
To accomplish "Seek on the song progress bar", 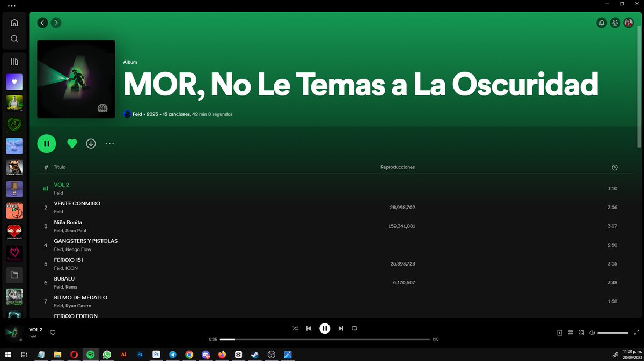I will point(325,339).
